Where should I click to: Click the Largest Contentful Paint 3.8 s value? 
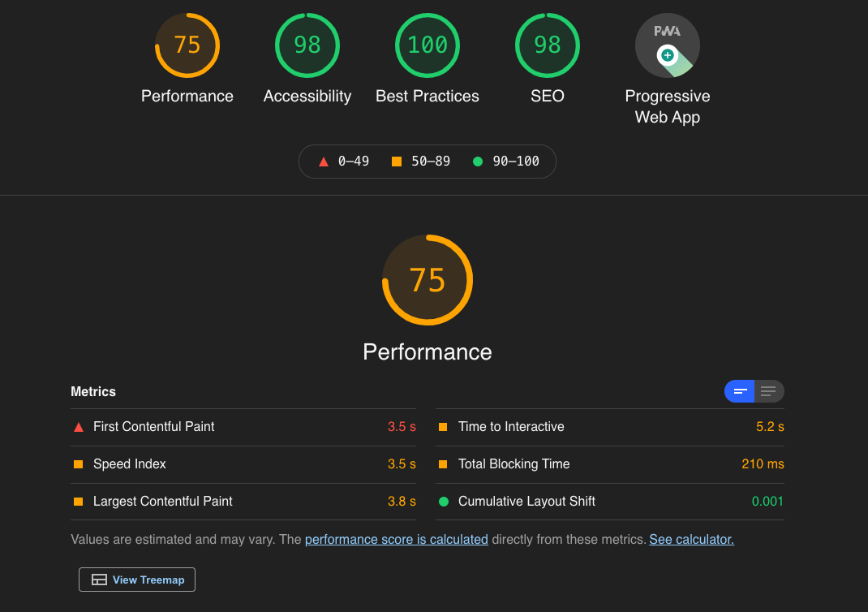tap(402, 502)
